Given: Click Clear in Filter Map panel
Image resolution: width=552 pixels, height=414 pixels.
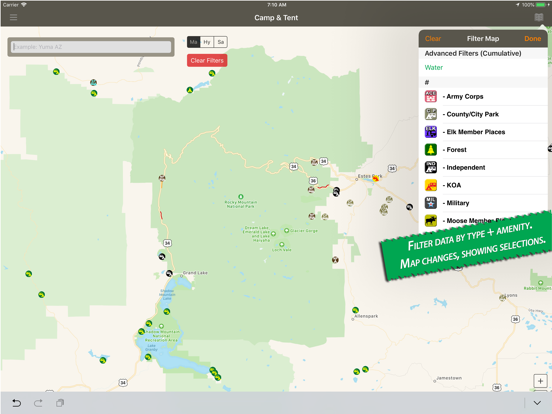Looking at the screenshot, I should click(x=433, y=39).
